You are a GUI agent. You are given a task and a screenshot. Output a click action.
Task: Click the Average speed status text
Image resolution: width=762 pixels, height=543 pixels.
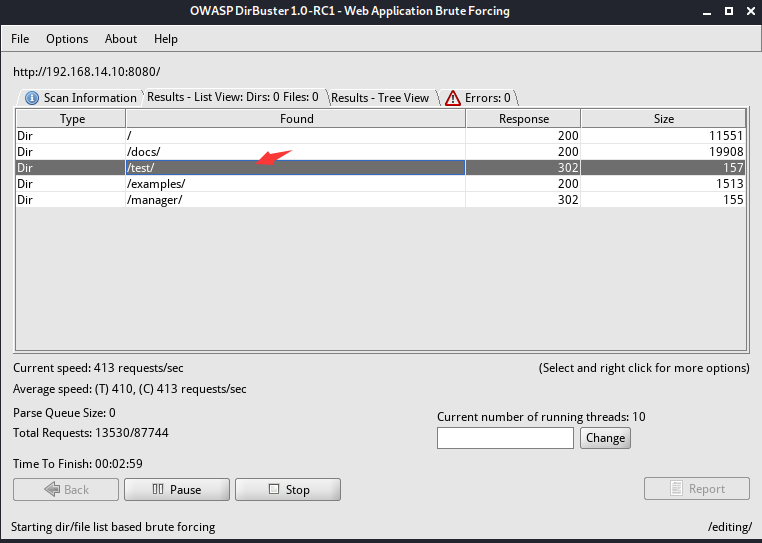pyautogui.click(x=130, y=389)
